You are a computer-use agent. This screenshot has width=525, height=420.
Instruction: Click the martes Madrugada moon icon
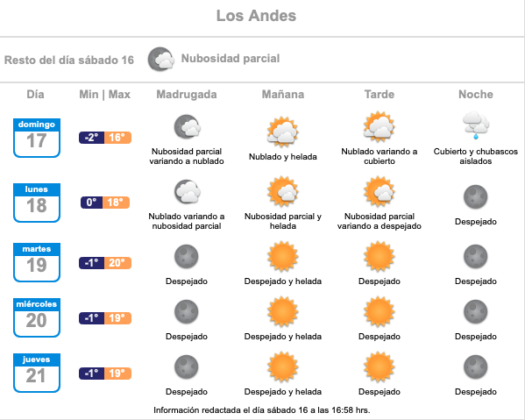[187, 257]
